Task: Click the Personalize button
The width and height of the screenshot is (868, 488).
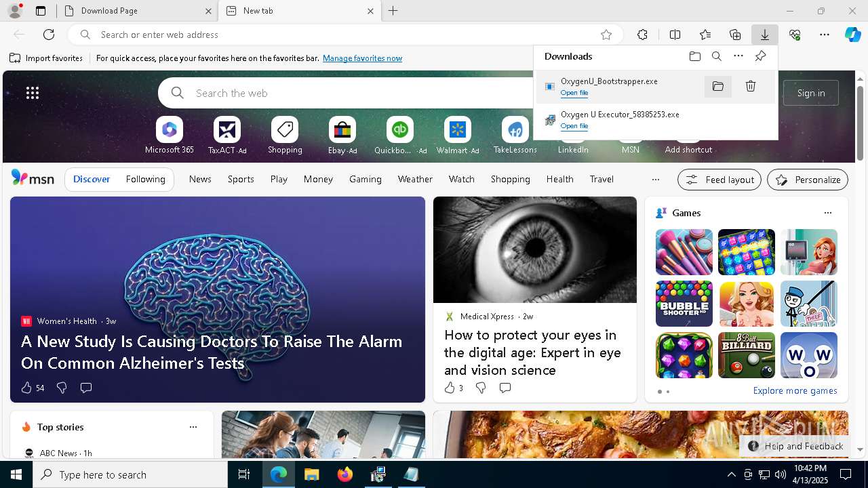Action: pyautogui.click(x=808, y=180)
